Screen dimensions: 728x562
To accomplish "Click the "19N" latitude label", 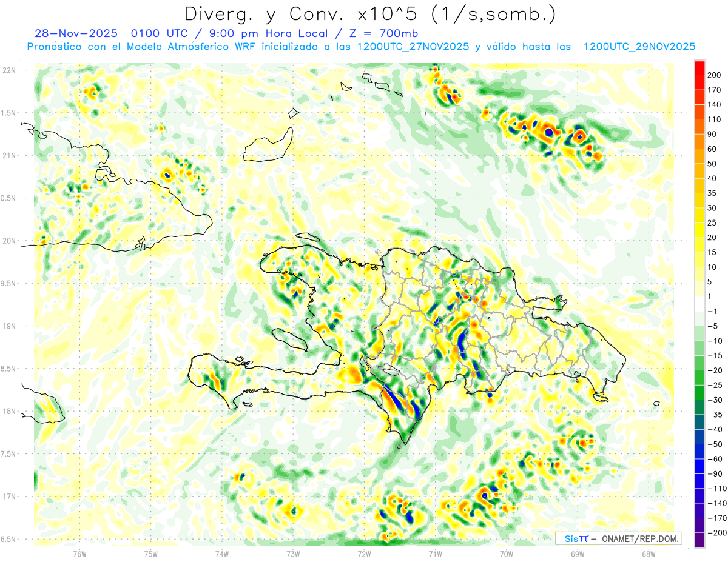I will [x=8, y=326].
